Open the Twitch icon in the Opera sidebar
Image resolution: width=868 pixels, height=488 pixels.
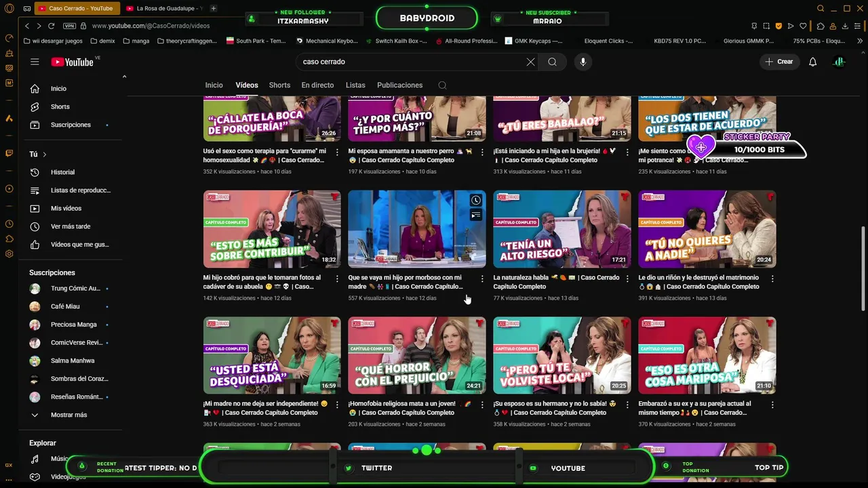[9, 153]
